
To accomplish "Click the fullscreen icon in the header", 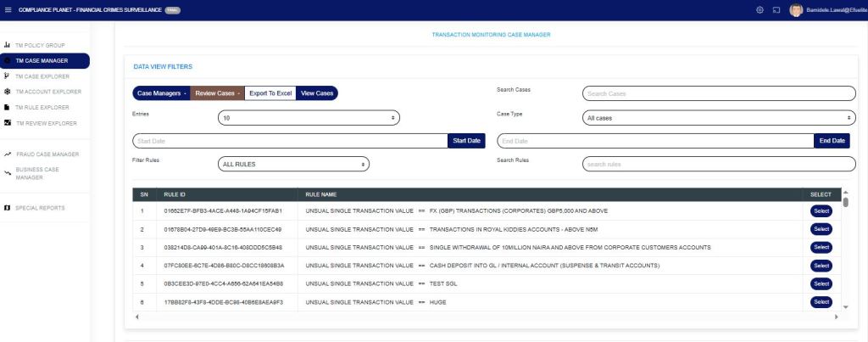I will coord(776,9).
